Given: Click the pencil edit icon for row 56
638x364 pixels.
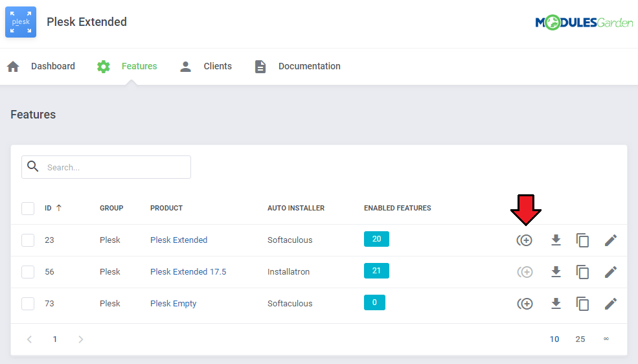Looking at the screenshot, I should click(611, 272).
